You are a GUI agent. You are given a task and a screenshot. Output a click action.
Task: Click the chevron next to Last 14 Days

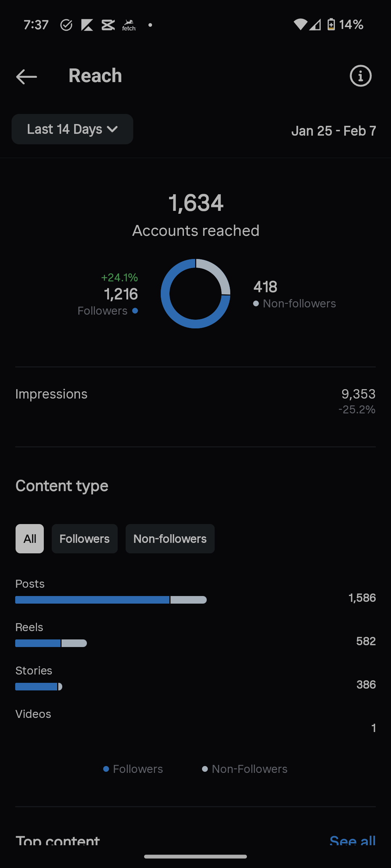[x=113, y=129]
